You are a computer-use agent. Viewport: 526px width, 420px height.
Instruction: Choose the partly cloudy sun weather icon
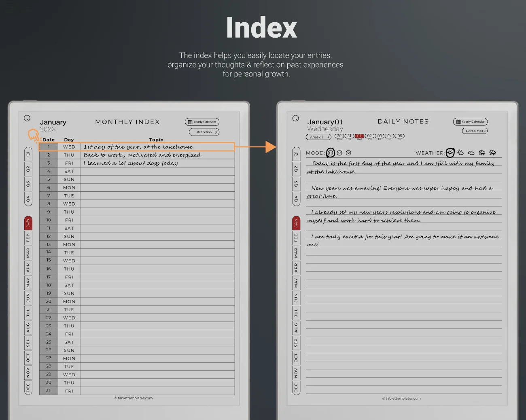(460, 153)
